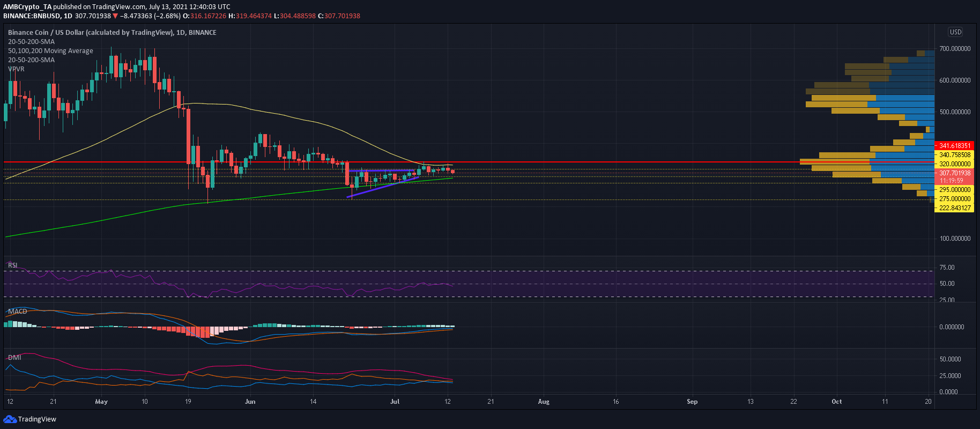This screenshot has width=980, height=429.
Task: Click the purple ascending trendline on the chart
Action: coord(382,187)
